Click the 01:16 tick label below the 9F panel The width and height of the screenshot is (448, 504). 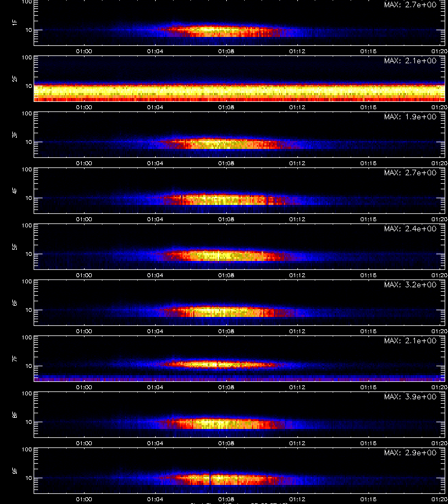(x=368, y=499)
